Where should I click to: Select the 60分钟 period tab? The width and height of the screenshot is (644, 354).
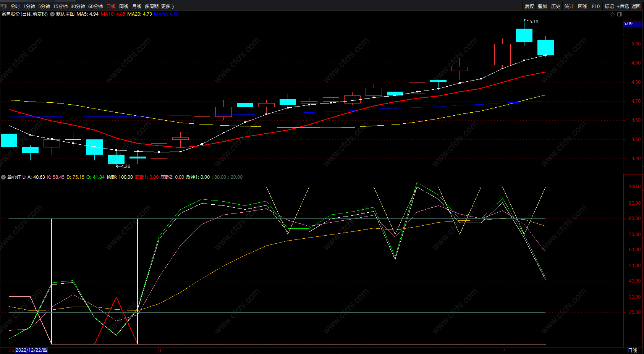(95, 6)
